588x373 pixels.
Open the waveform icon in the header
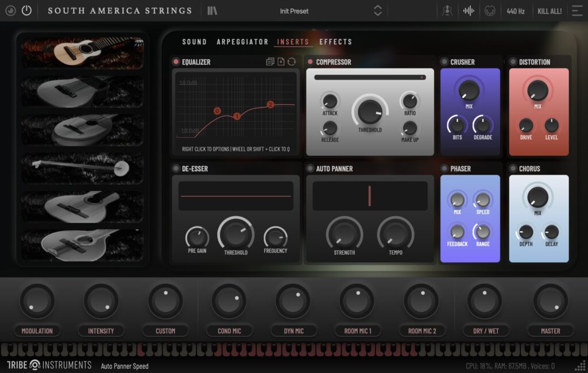click(x=469, y=11)
